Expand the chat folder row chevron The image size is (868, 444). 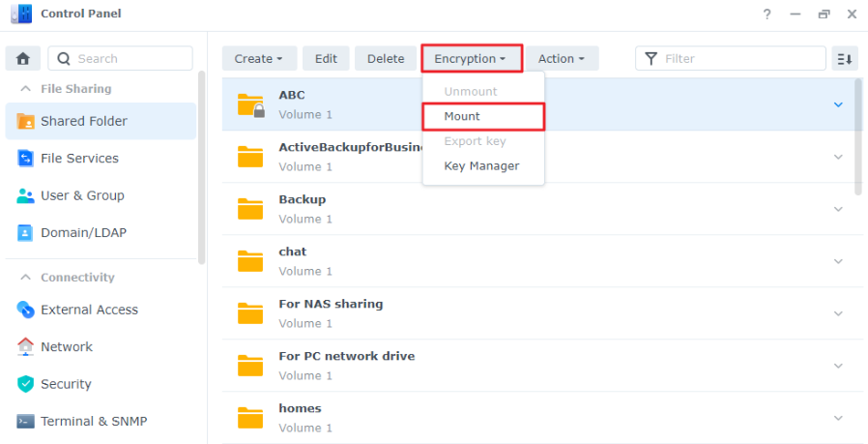pyautogui.click(x=838, y=261)
